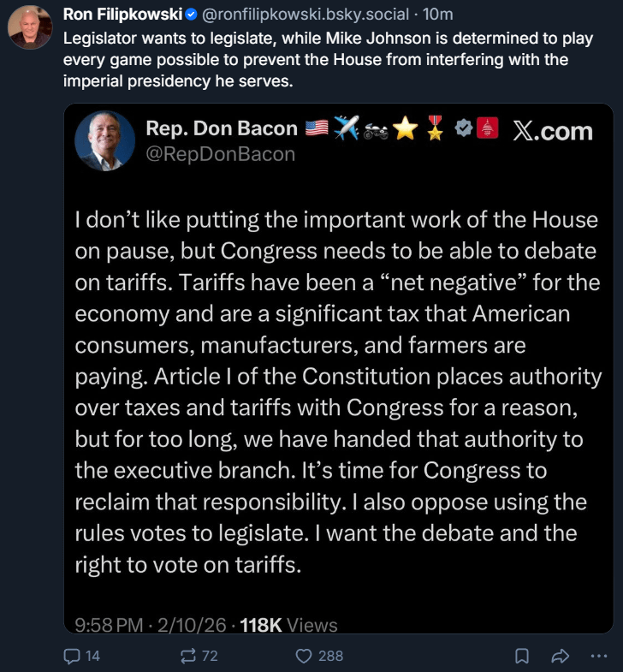
Task: Click the airplane emoji after Don Bacon's name
Action: tap(346, 128)
